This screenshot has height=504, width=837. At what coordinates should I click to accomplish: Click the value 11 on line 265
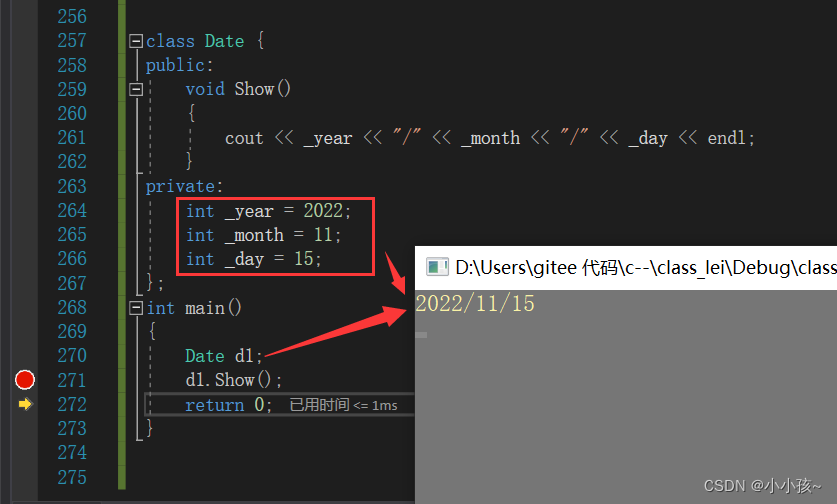tap(322, 234)
